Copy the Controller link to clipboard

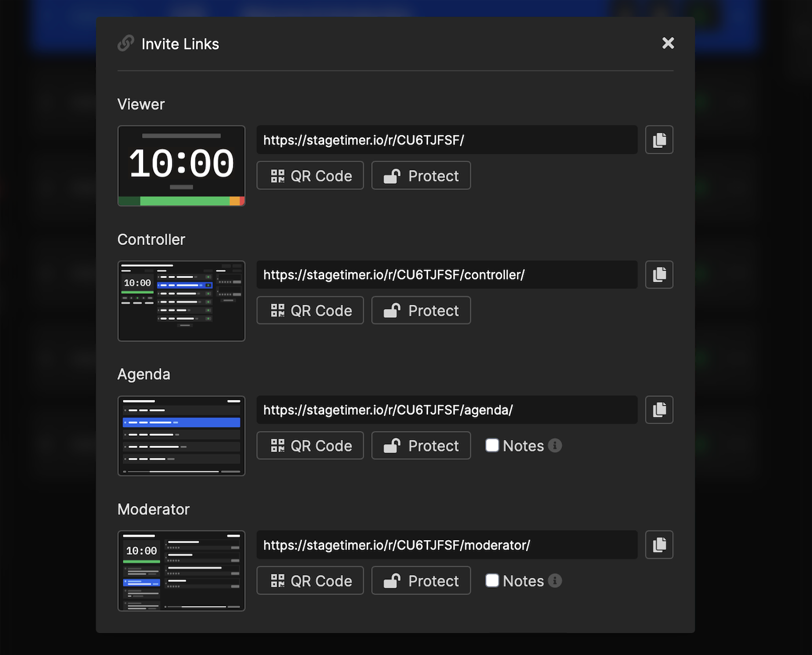tap(659, 275)
